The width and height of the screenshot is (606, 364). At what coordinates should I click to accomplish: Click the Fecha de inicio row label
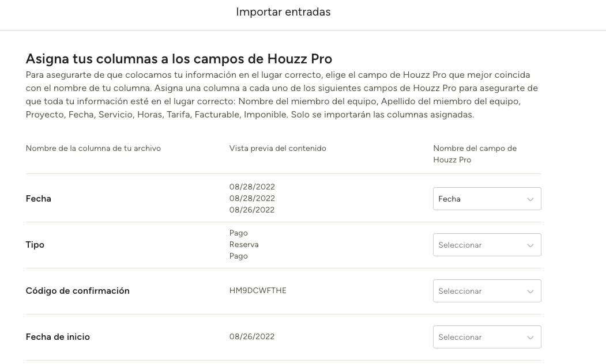[58, 337]
